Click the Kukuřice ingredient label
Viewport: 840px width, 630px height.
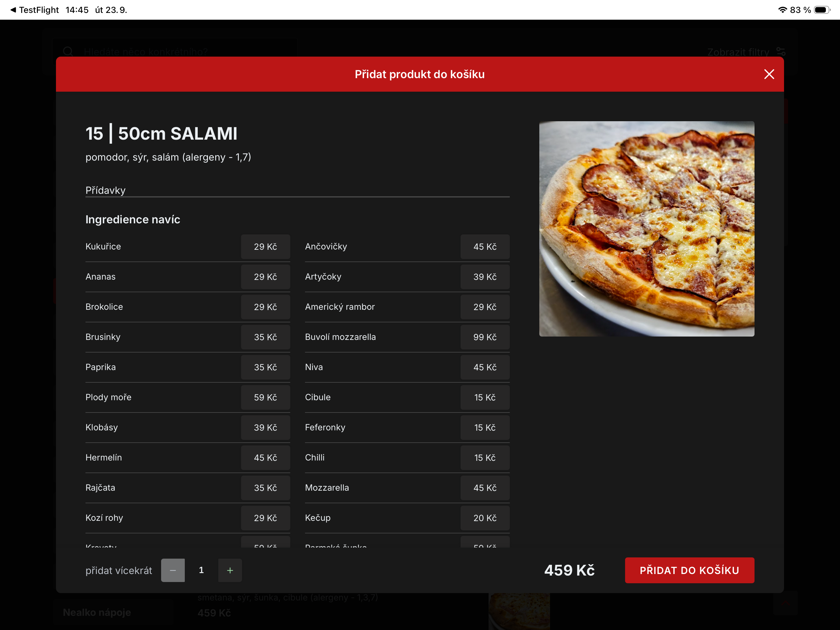103,247
